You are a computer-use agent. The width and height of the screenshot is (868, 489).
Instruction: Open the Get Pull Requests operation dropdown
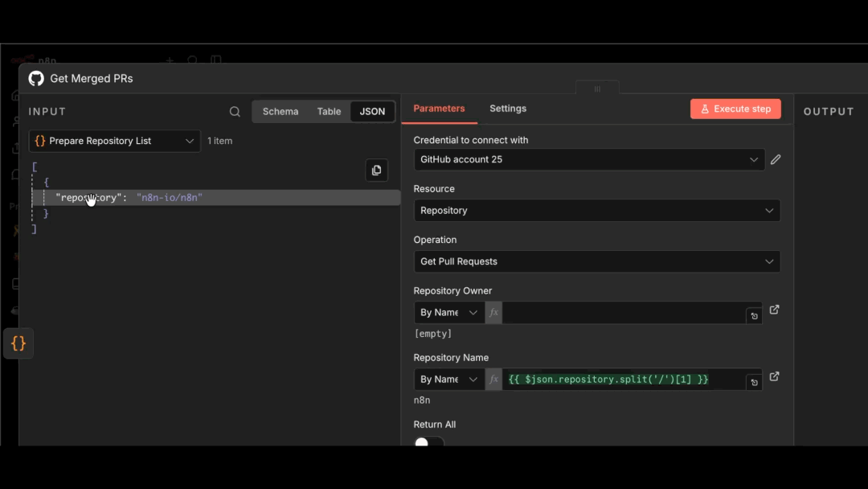pos(596,261)
